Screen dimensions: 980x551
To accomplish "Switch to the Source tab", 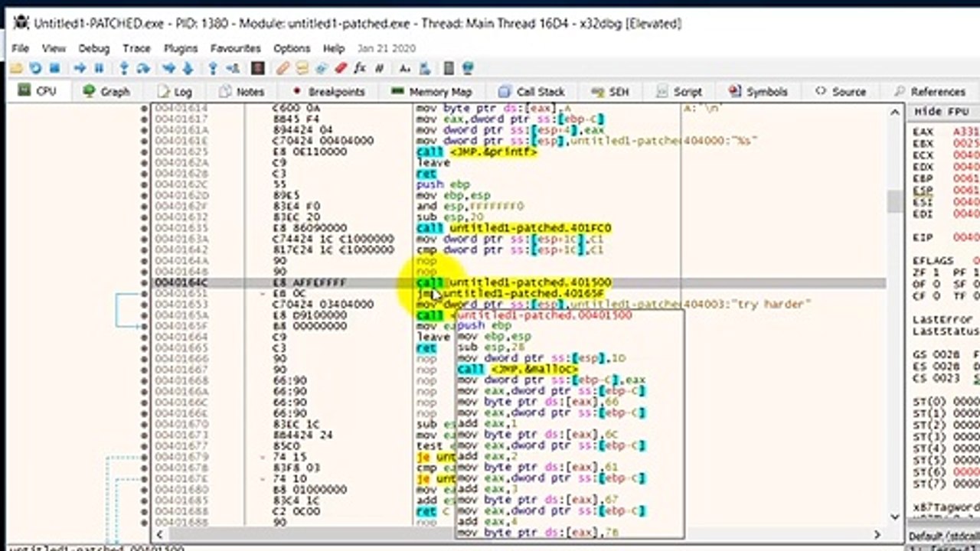I will tap(841, 91).
